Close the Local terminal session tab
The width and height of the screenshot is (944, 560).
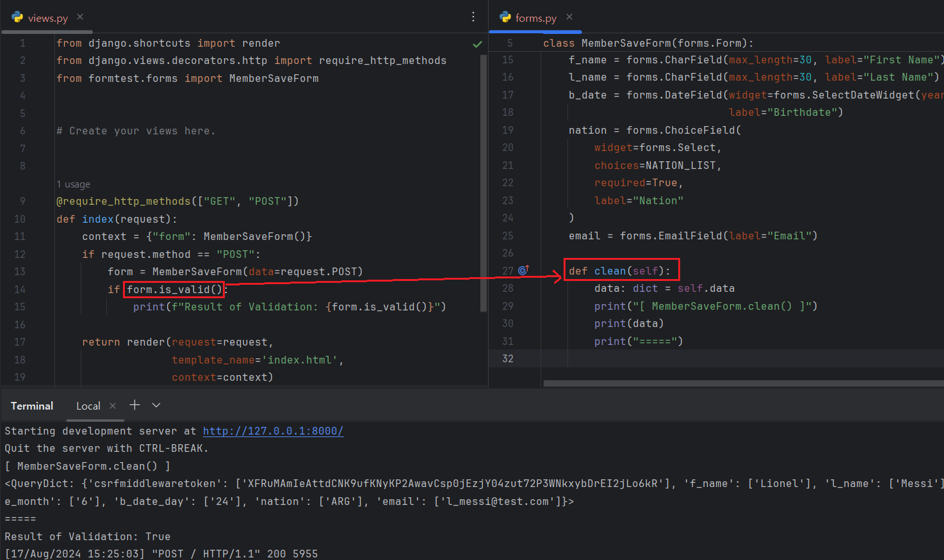point(113,406)
